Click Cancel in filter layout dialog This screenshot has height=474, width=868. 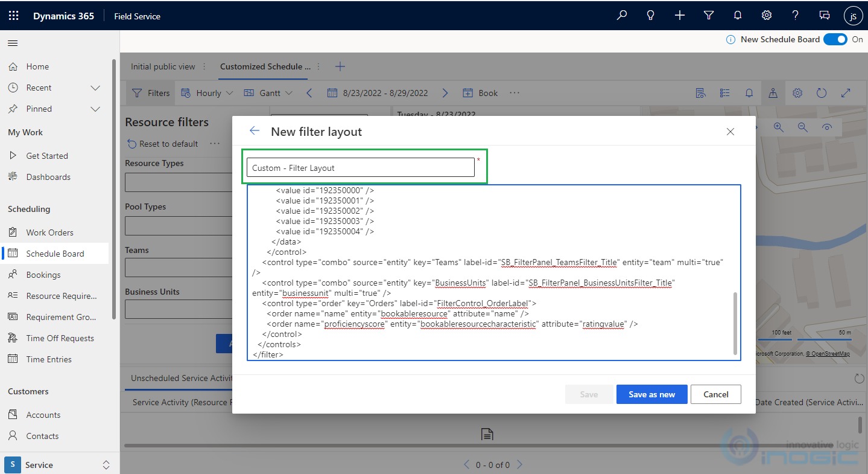(715, 394)
